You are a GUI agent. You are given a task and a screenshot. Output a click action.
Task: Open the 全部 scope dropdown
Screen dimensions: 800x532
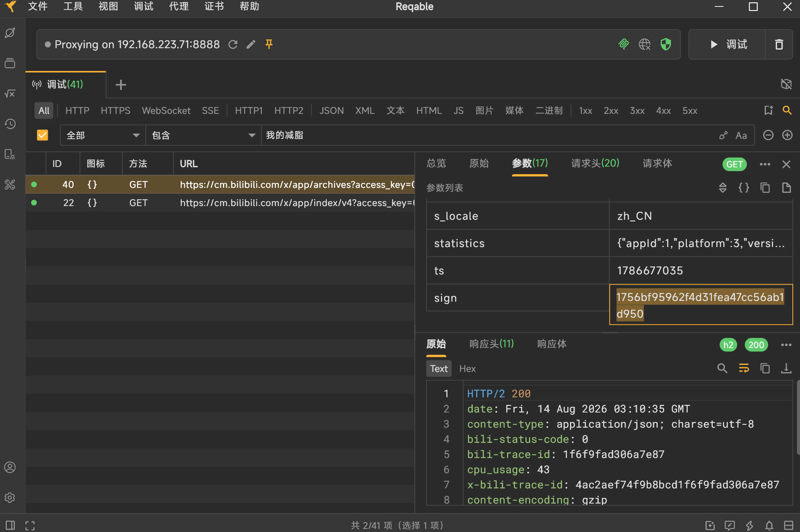pyautogui.click(x=103, y=135)
